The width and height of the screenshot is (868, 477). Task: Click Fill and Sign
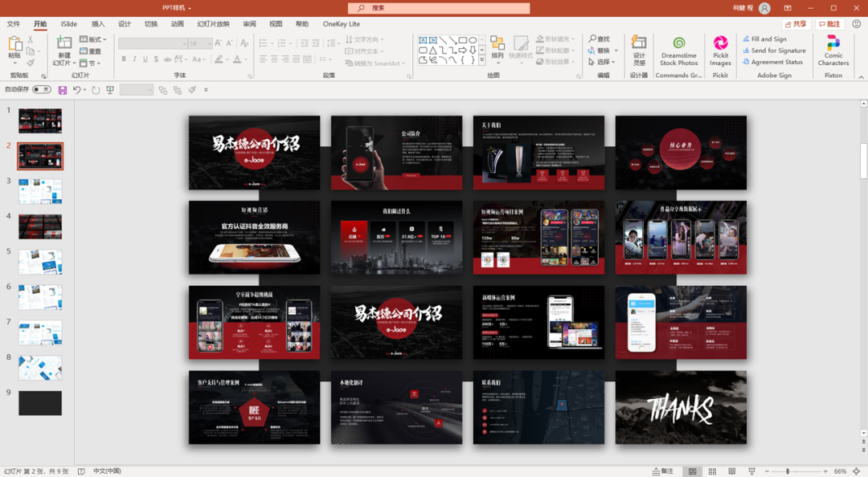[x=764, y=39]
